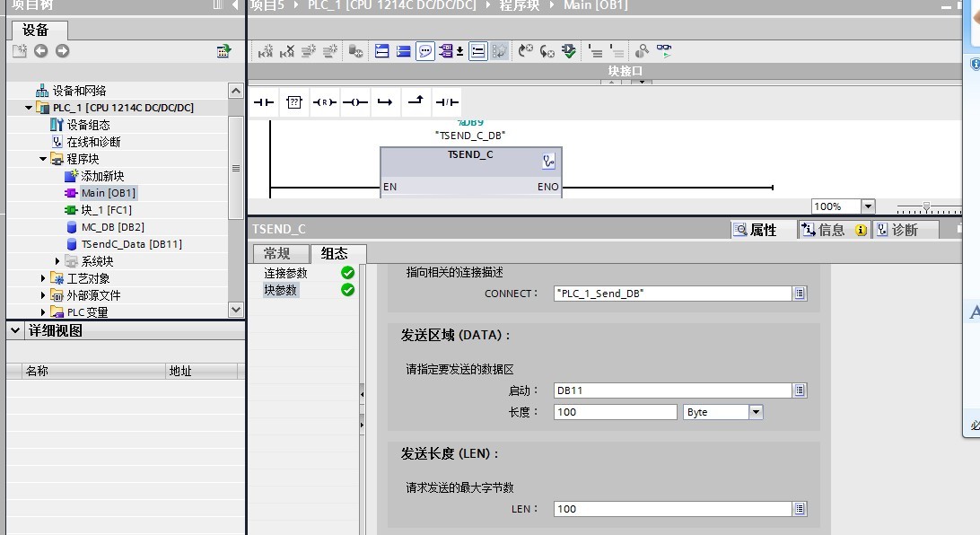Open 在线和诊断 in project tree

[93, 142]
